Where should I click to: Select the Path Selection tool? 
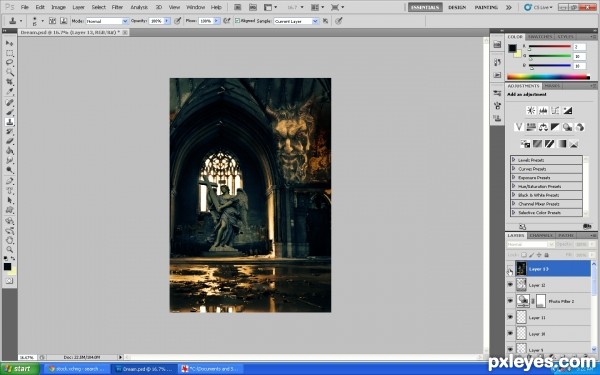[10, 200]
